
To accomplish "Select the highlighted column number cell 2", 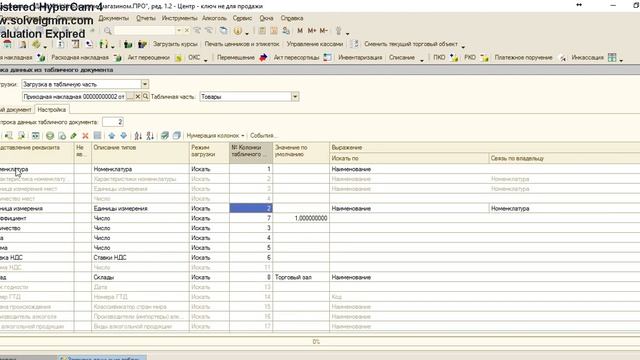I will point(251,209).
